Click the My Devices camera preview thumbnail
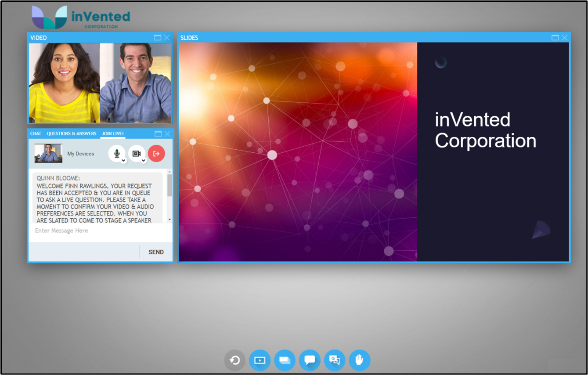This screenshot has width=588, height=375. [x=48, y=153]
